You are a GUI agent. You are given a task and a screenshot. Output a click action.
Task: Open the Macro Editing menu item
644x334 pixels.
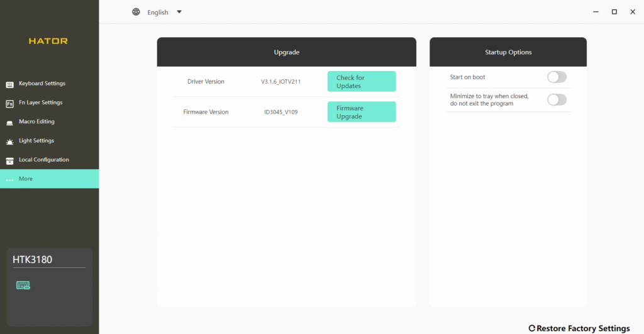pos(36,121)
